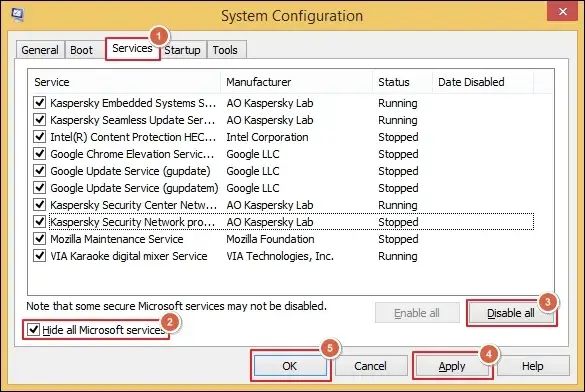Image resolution: width=585 pixels, height=392 pixels.
Task: Toggle VIA Karaoke digital mixer checkbox
Action: (x=40, y=255)
